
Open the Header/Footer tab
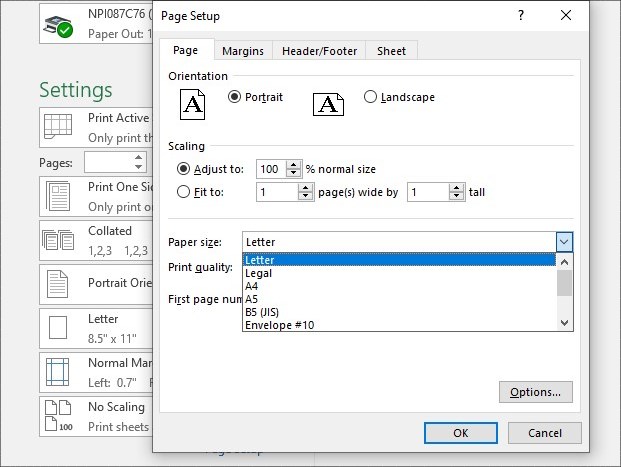coord(319,51)
